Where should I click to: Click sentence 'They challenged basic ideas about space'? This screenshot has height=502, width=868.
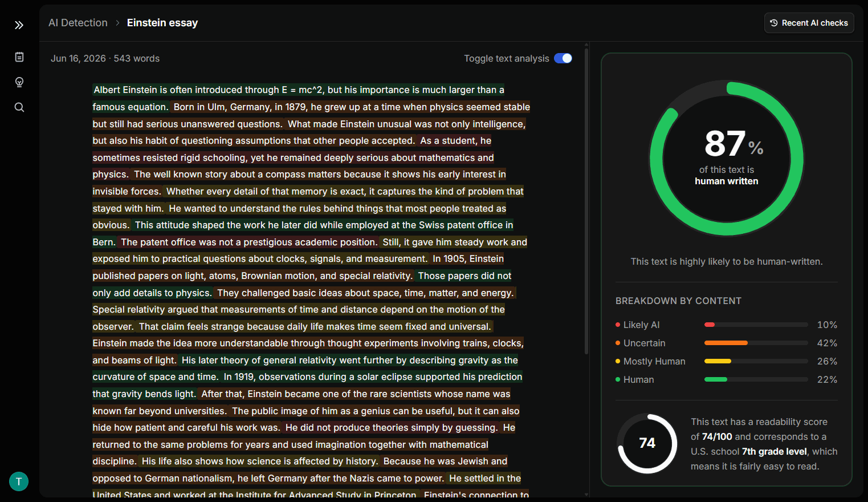[x=365, y=293]
